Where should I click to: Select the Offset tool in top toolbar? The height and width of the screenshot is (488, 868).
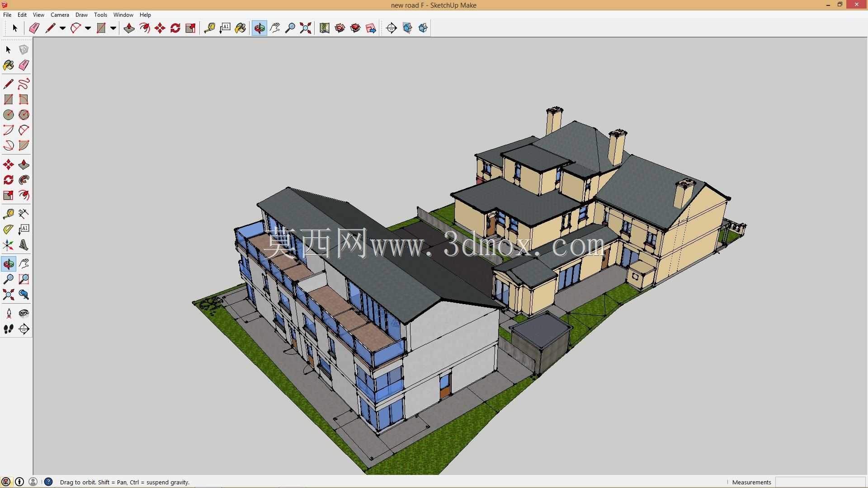point(145,28)
